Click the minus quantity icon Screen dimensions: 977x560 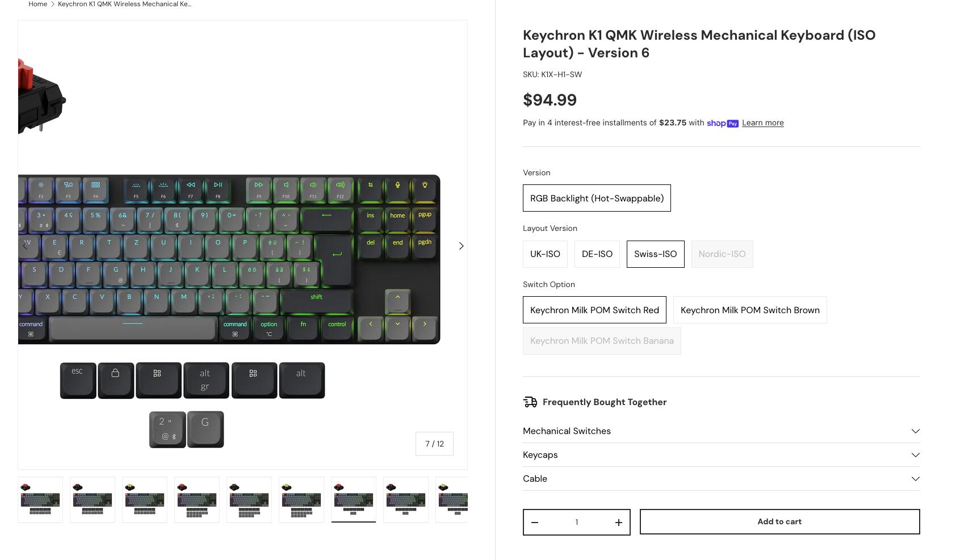535,523
